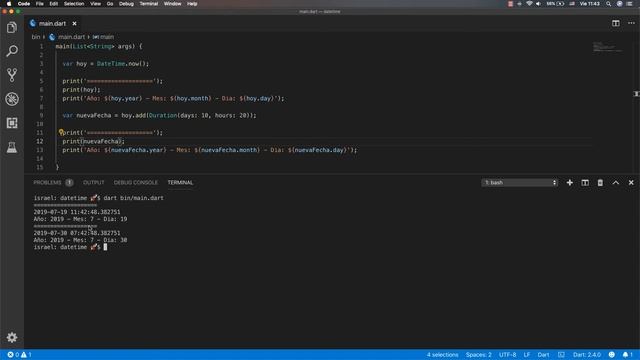Change encoding via UTF-8

point(507,355)
